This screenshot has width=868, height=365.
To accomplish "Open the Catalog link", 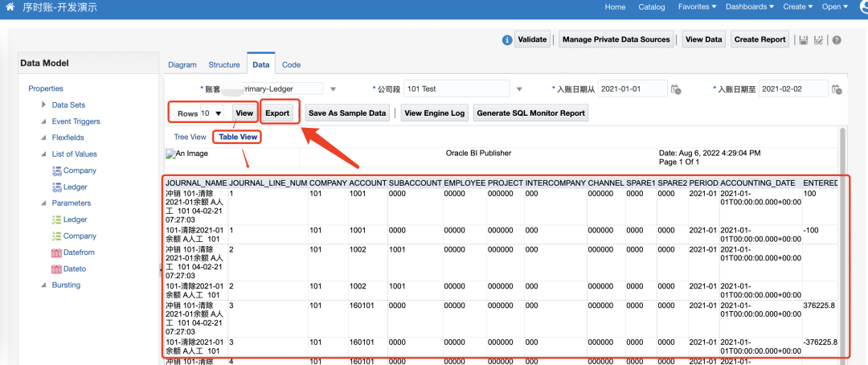I will point(652,6).
